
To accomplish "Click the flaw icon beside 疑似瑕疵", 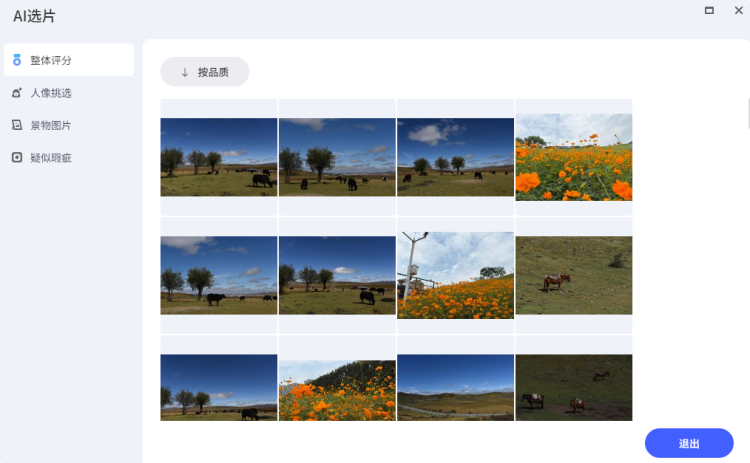I will pos(17,157).
